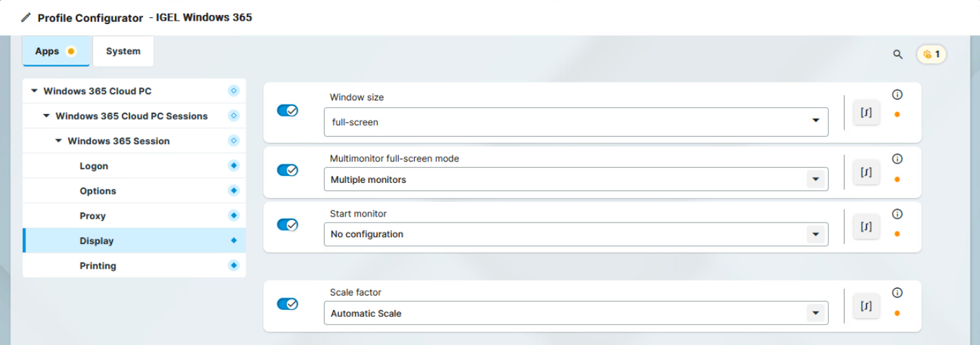Toggle off the Multimonitor full-screen mode switch
This screenshot has width=980, height=345.
(x=287, y=170)
